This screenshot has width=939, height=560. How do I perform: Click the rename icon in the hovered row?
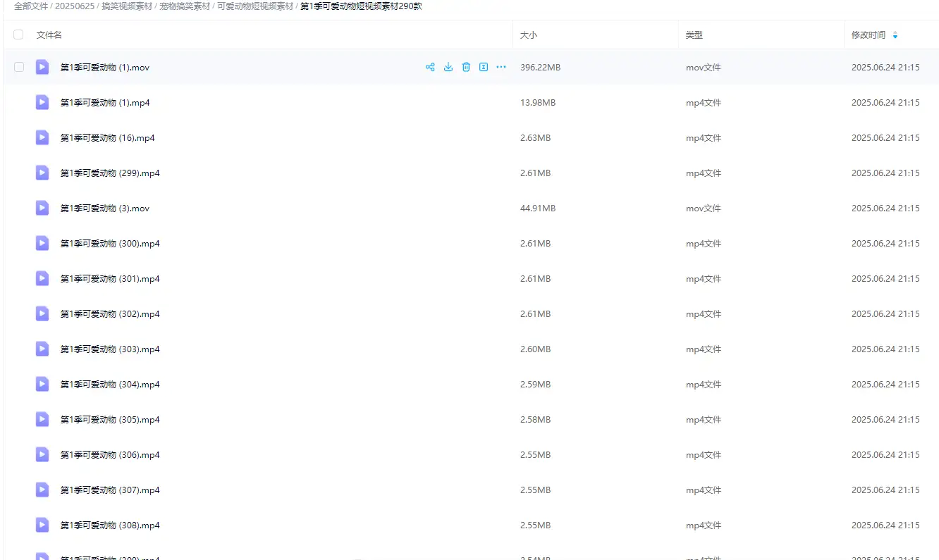[484, 68]
